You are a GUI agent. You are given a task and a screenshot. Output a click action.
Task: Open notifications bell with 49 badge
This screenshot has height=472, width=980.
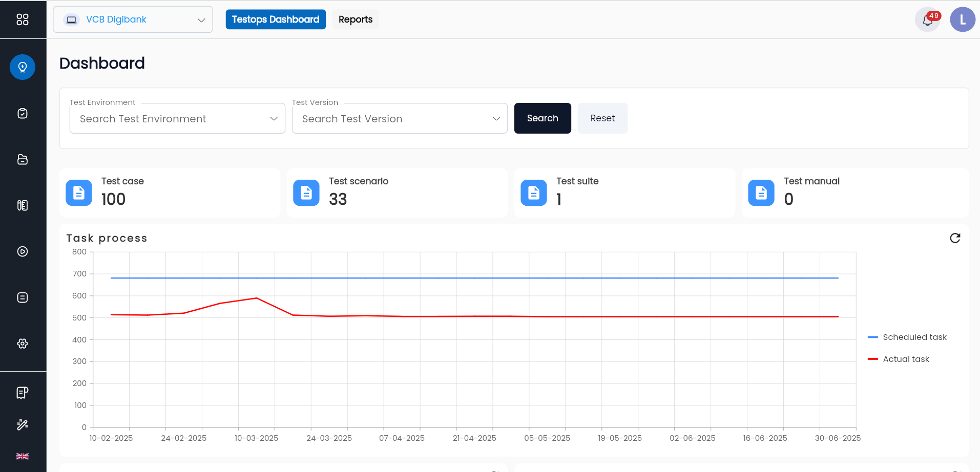point(928,19)
